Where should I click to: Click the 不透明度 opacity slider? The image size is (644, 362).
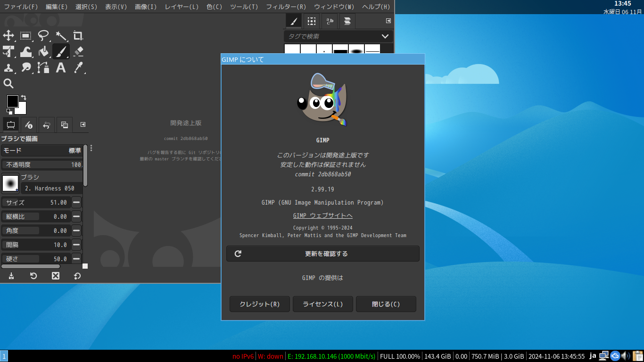tap(41, 165)
